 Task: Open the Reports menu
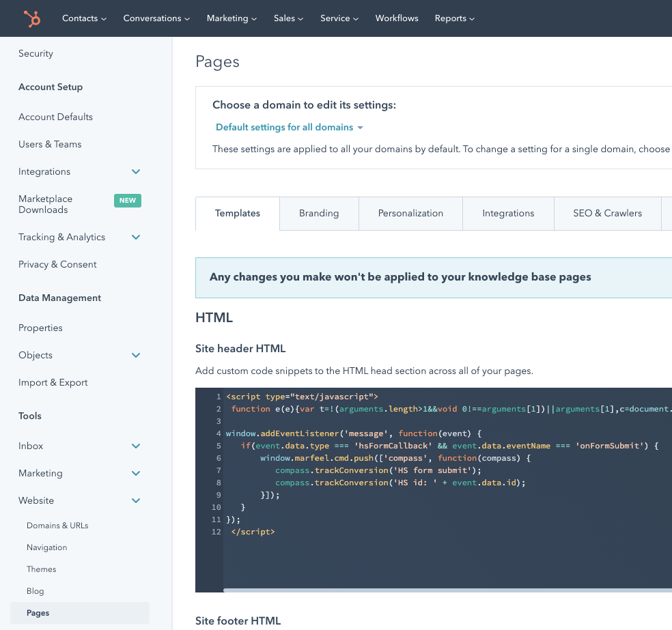tap(455, 18)
